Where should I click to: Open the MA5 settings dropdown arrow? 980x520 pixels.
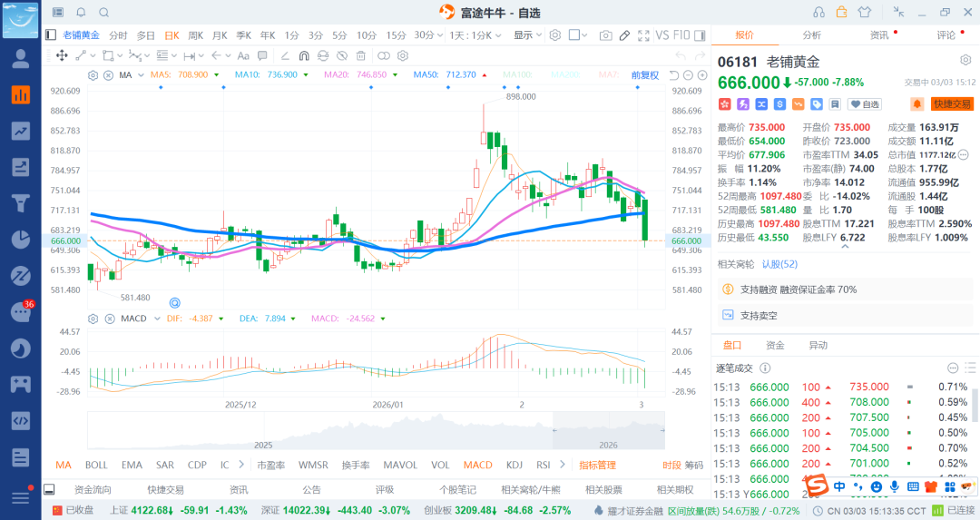point(216,75)
